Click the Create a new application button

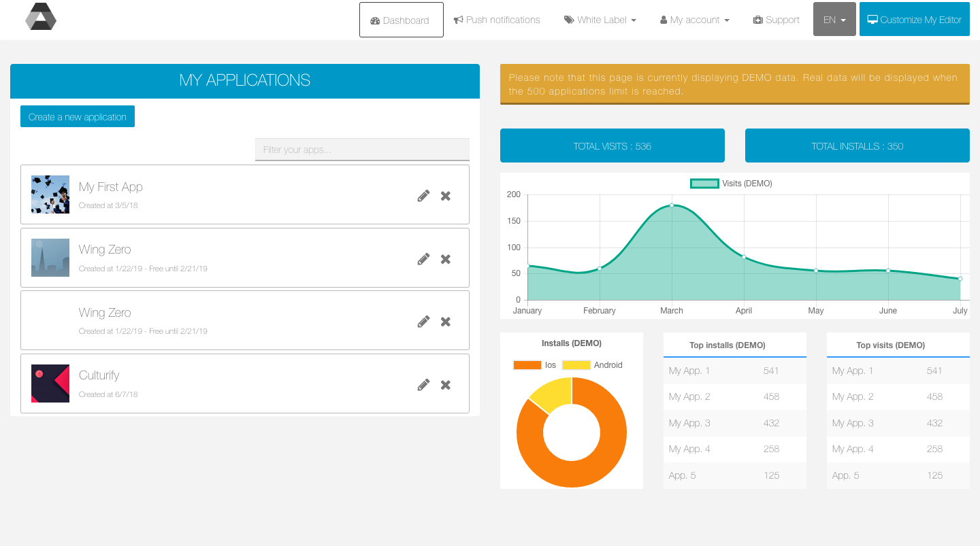click(x=78, y=116)
